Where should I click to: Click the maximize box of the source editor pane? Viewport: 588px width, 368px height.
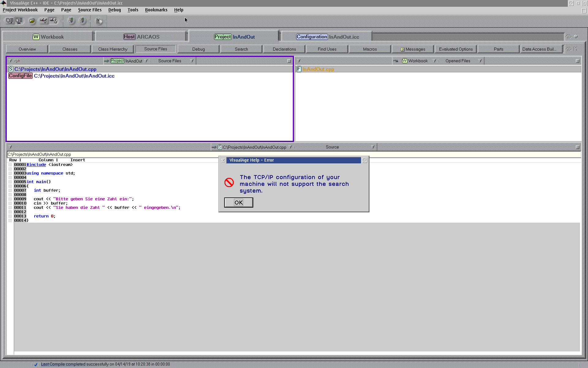[x=577, y=147]
